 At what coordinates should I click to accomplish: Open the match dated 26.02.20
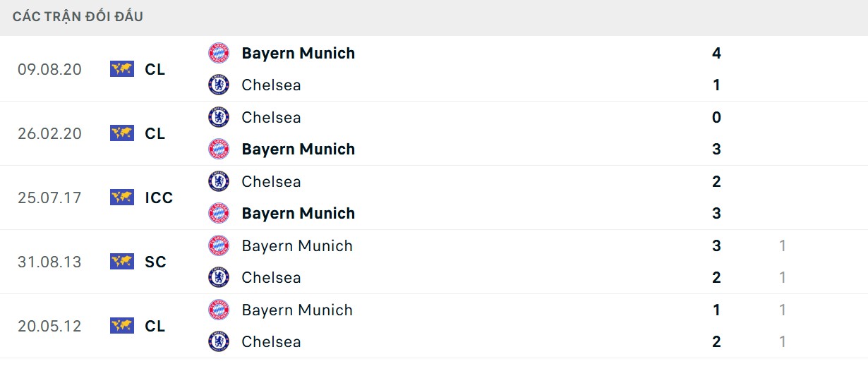[x=49, y=133]
